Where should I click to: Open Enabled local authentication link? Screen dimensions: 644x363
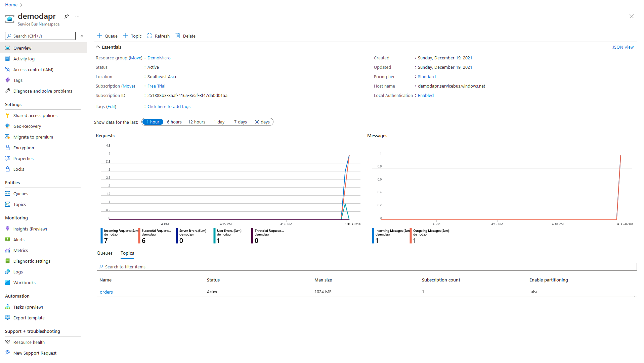click(426, 95)
